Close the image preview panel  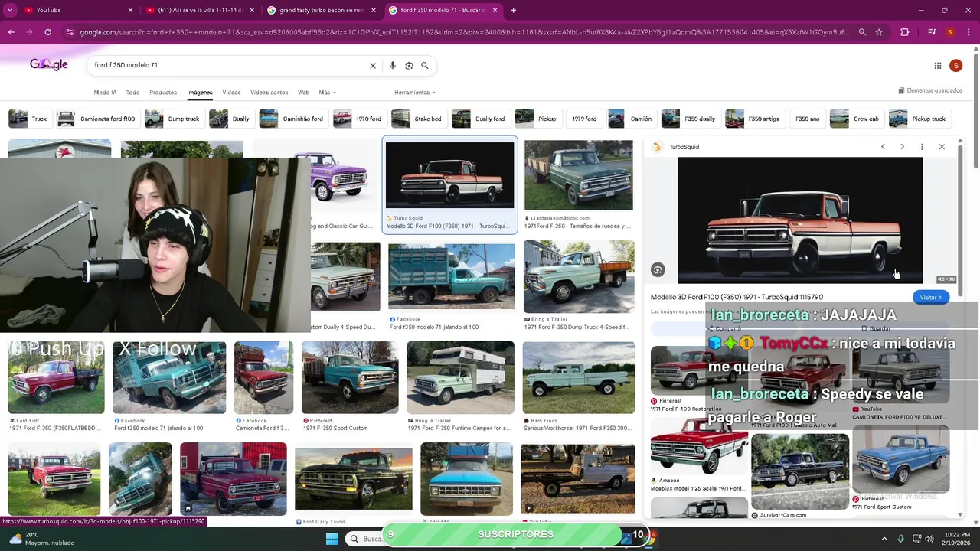pos(942,147)
